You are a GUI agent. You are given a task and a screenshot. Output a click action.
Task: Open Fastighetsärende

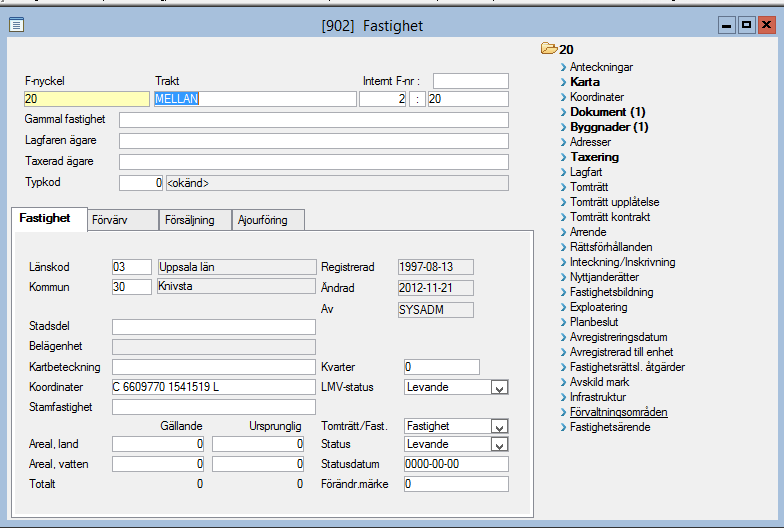pos(610,427)
